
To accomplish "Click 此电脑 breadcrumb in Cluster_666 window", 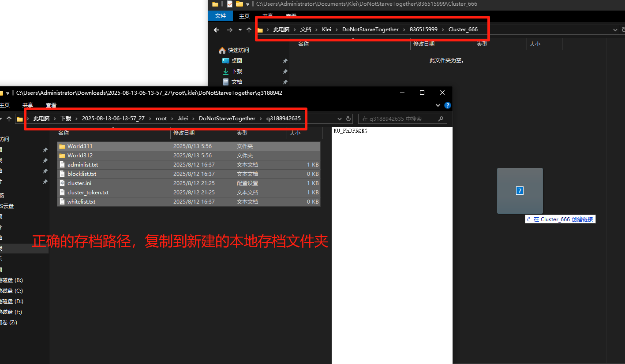I will point(281,30).
